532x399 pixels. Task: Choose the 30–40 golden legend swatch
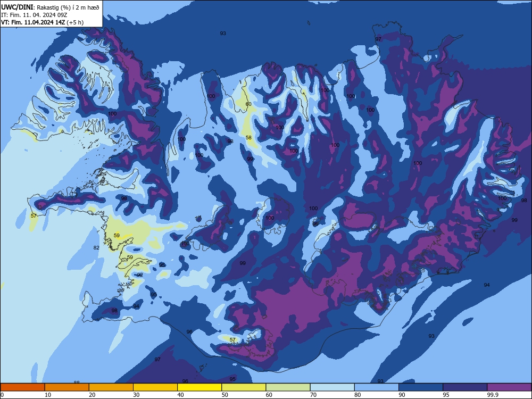(155, 387)
